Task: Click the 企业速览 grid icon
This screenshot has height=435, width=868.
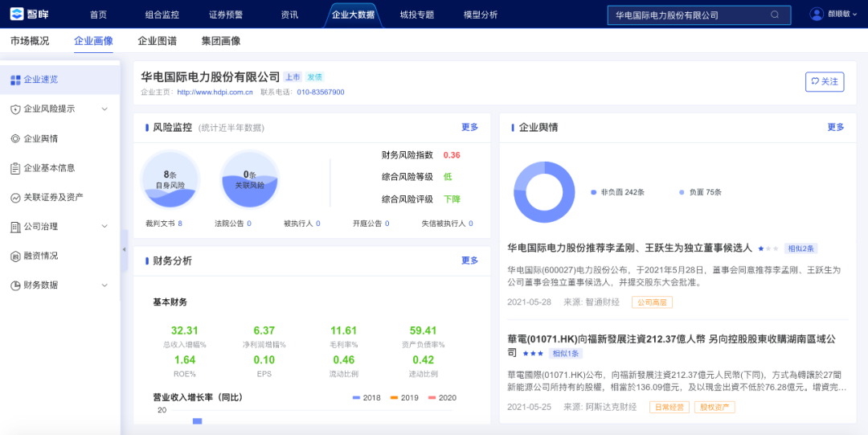Action: click(x=15, y=80)
